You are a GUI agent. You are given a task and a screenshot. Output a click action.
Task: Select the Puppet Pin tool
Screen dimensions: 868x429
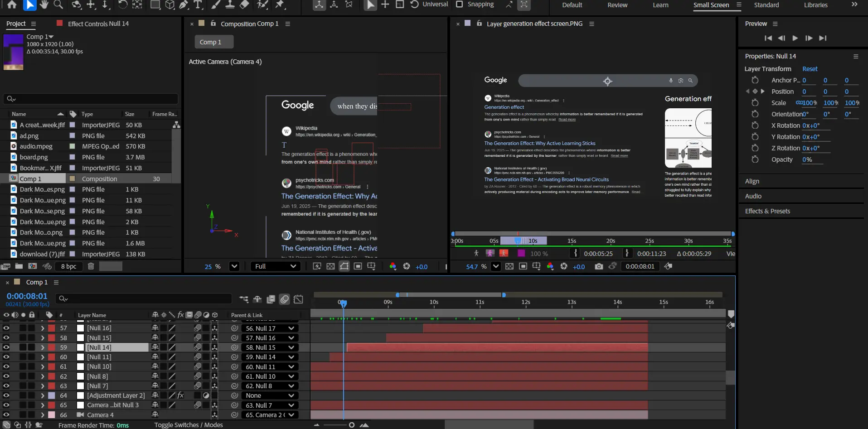[280, 5]
